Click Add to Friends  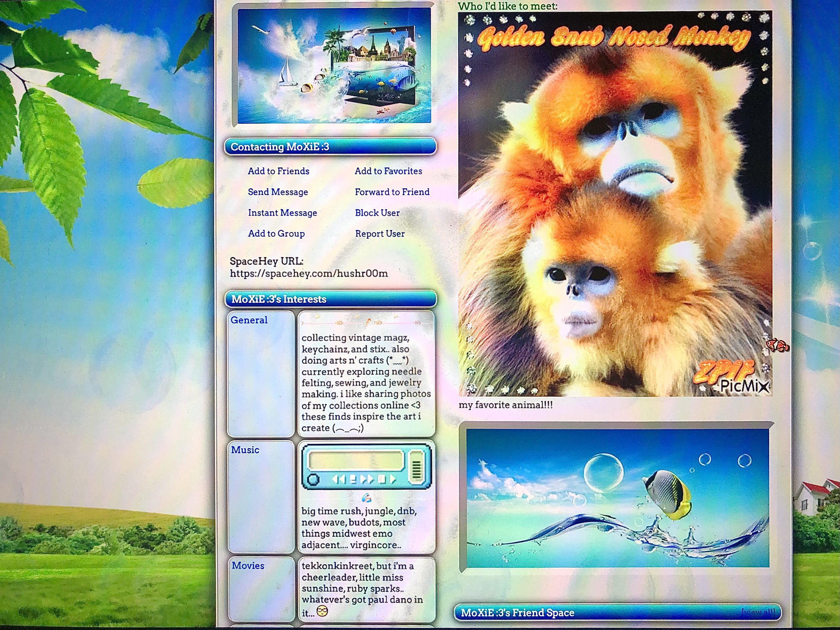(x=278, y=171)
